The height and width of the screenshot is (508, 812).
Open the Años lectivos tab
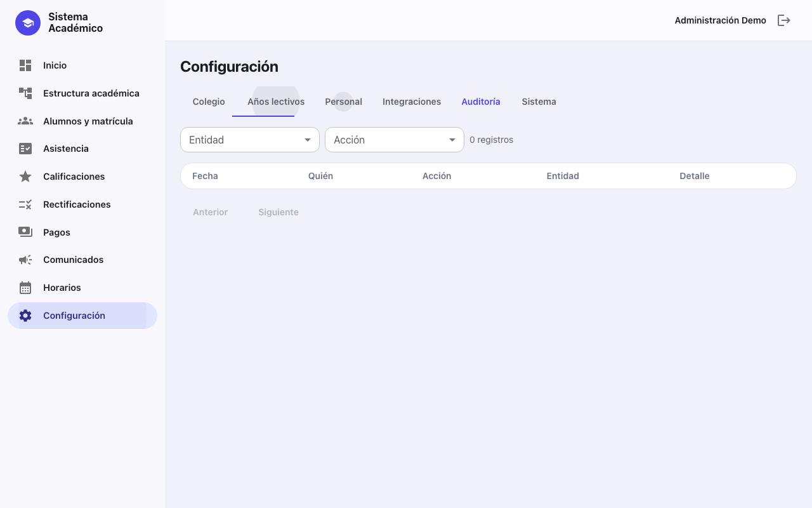click(276, 102)
